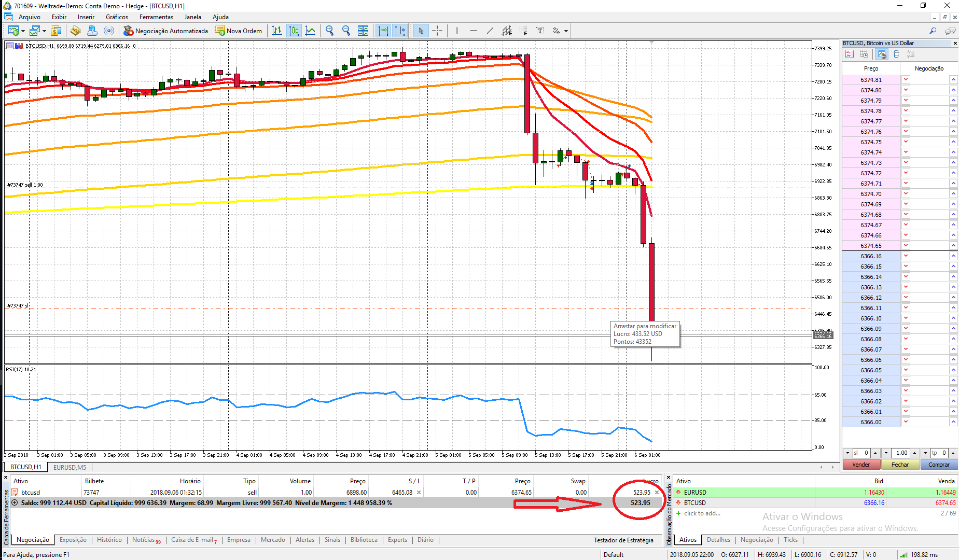Click red down arrow beside price 6366.16

[x=906, y=256]
